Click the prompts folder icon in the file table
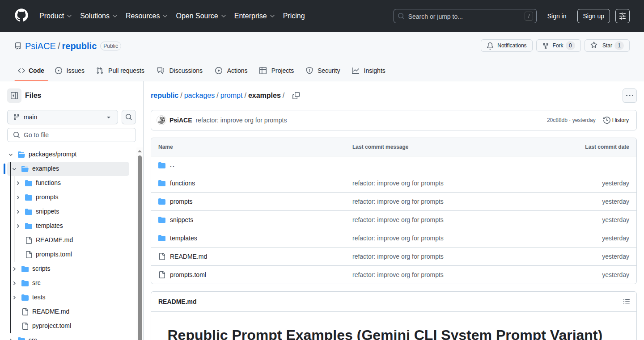644x340 pixels. 162,201
